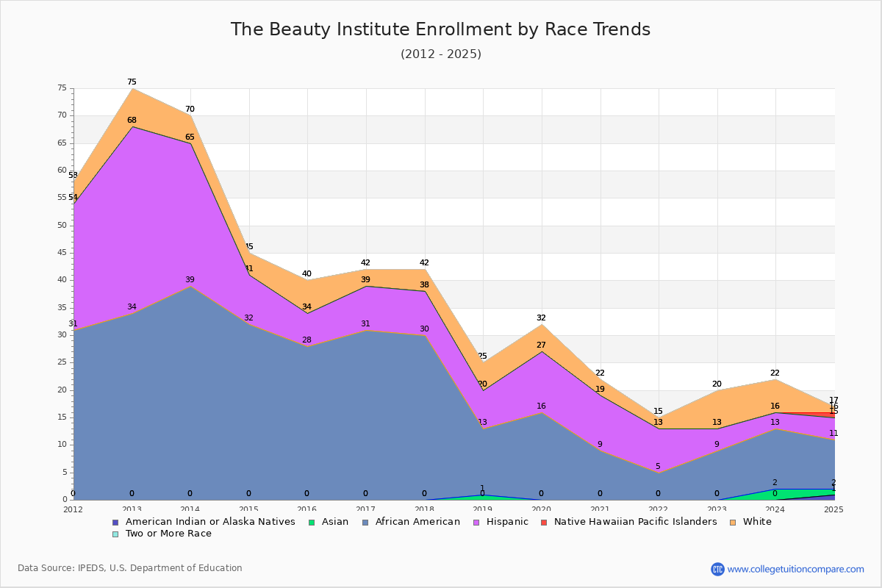Hide the Asian series via legend label
Viewport: 882px width, 588px height.
tap(336, 522)
